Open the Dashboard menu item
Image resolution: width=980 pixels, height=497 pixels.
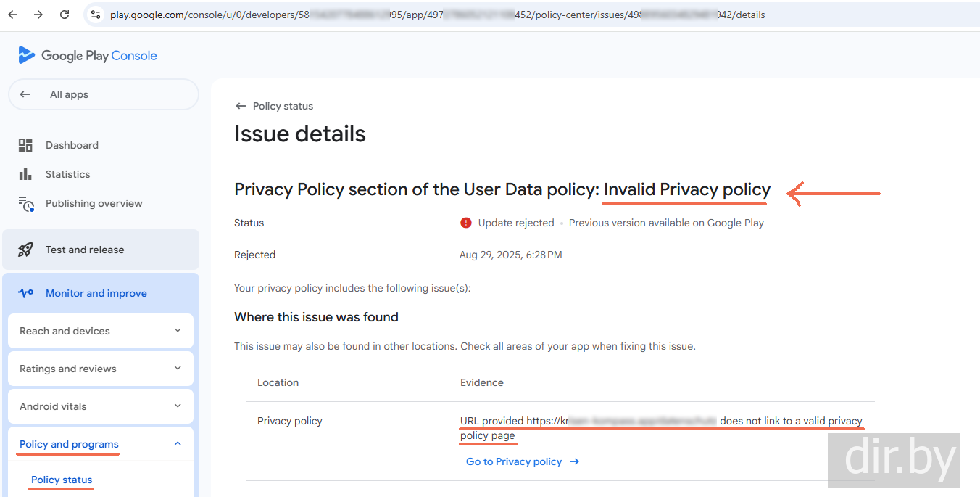tap(72, 145)
